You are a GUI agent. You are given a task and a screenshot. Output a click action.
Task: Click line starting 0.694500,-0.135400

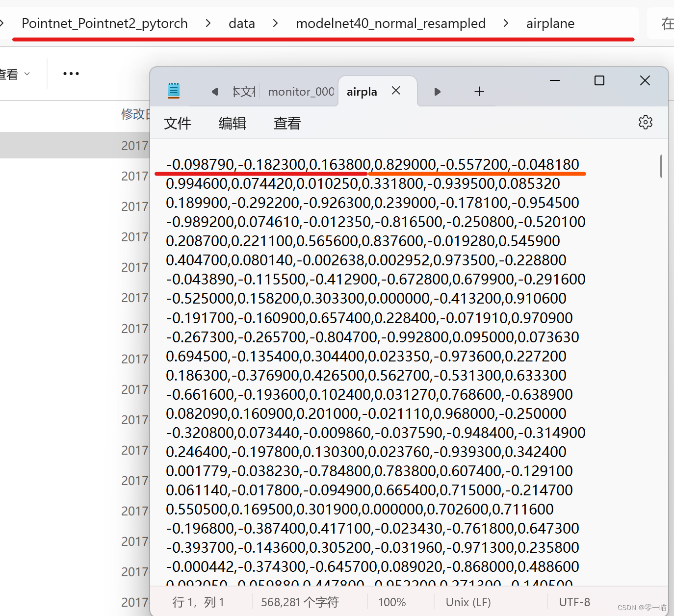coord(366,356)
